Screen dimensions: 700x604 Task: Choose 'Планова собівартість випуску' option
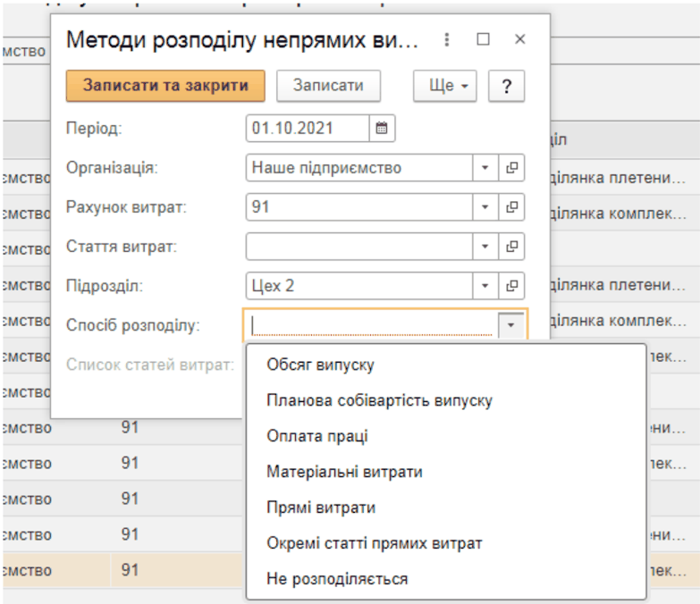pyautogui.click(x=379, y=401)
